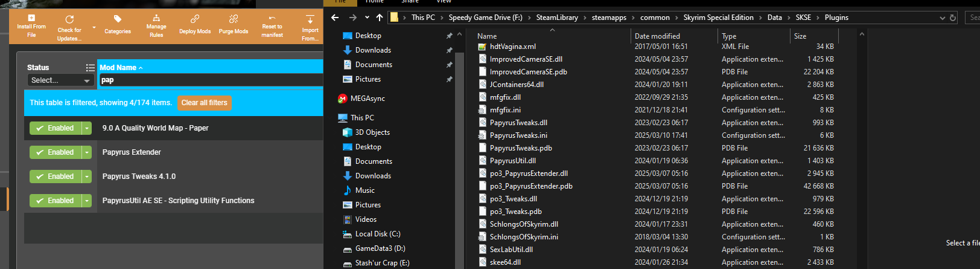Screen dimensions: 980x269
Task: Click the Skyrim Special Edition breadcrumb segment
Action: tap(718, 18)
